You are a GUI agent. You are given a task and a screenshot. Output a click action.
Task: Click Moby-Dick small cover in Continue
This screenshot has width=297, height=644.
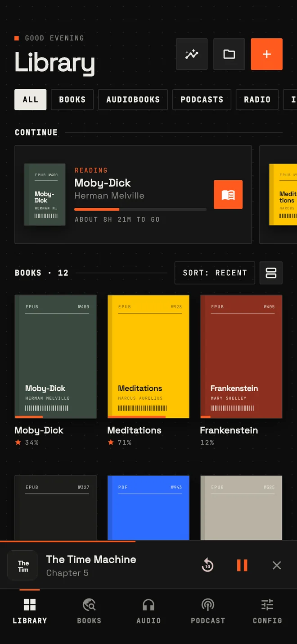pyautogui.click(x=45, y=194)
